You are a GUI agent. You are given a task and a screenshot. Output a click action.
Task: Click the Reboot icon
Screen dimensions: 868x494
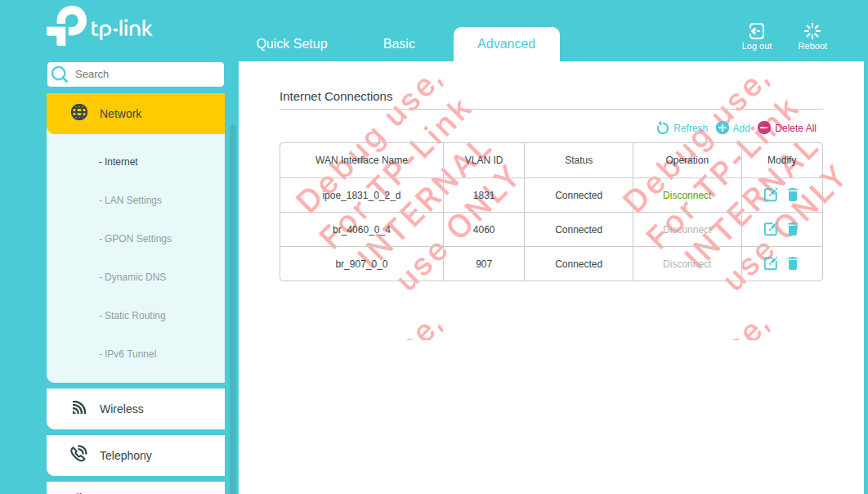(x=812, y=32)
